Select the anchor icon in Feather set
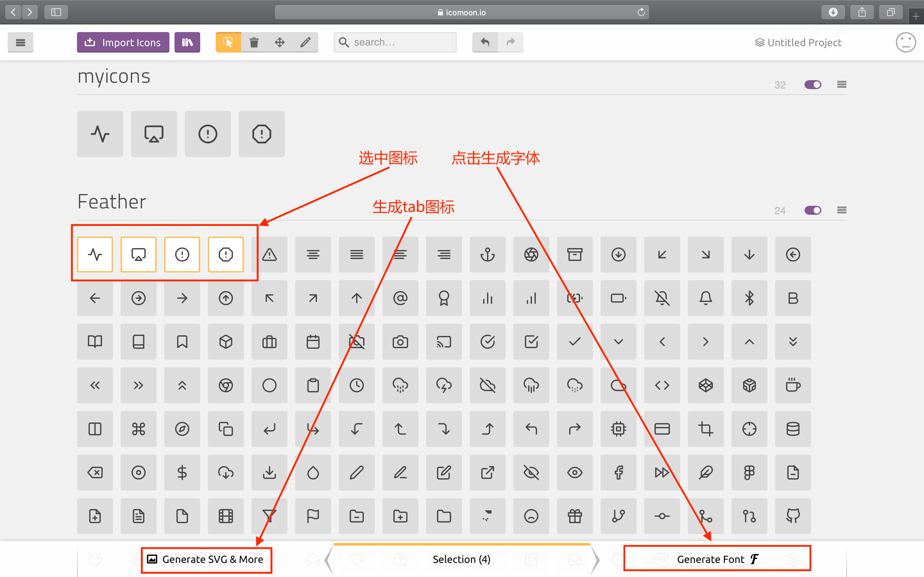 [x=487, y=255]
